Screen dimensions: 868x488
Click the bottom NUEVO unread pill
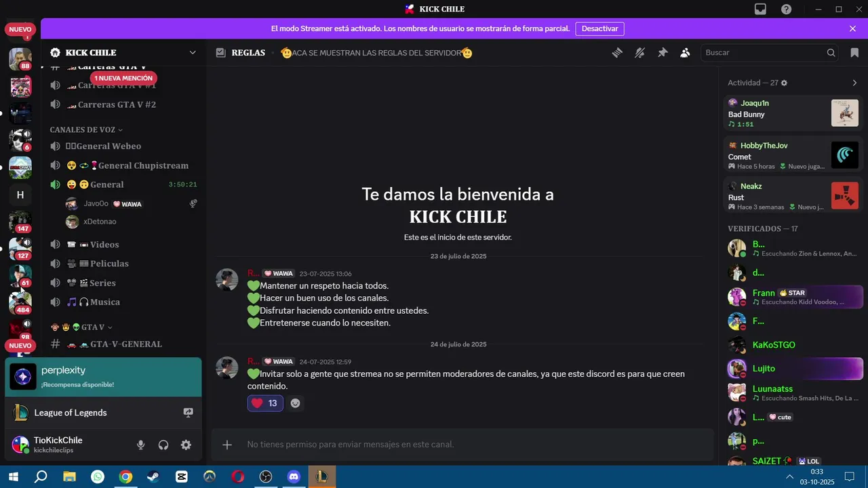(x=20, y=346)
